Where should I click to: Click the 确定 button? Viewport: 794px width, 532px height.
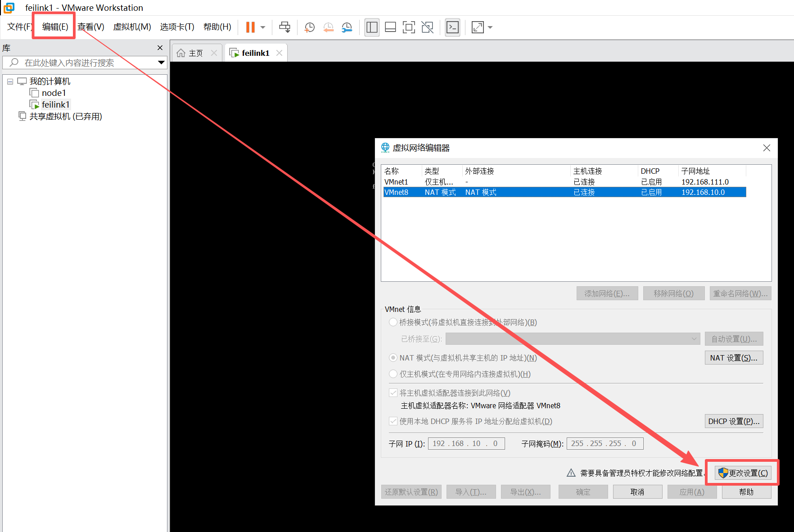click(583, 492)
